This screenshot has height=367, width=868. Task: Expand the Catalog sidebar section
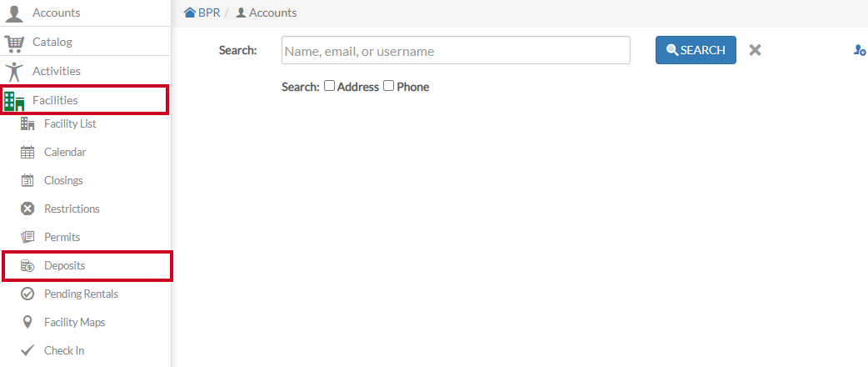[x=85, y=42]
